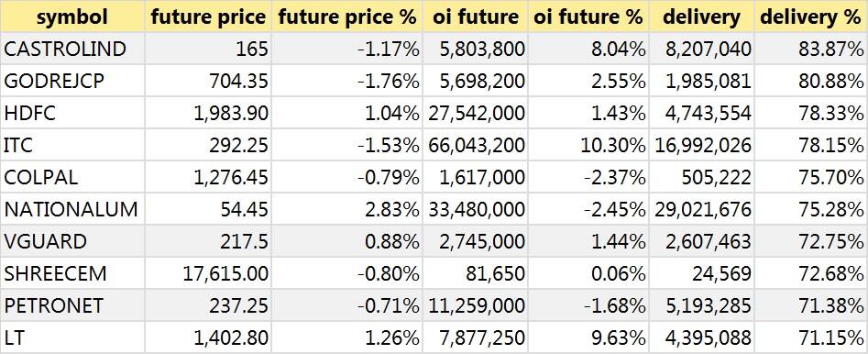The height and width of the screenshot is (354, 868).
Task: Select CASTROLIND delivery % 83.87% cell
Action: click(810, 49)
